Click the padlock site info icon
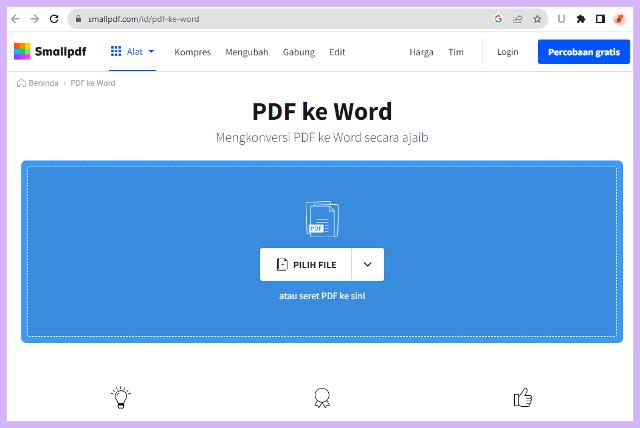This screenshot has width=640, height=428. coord(78,19)
